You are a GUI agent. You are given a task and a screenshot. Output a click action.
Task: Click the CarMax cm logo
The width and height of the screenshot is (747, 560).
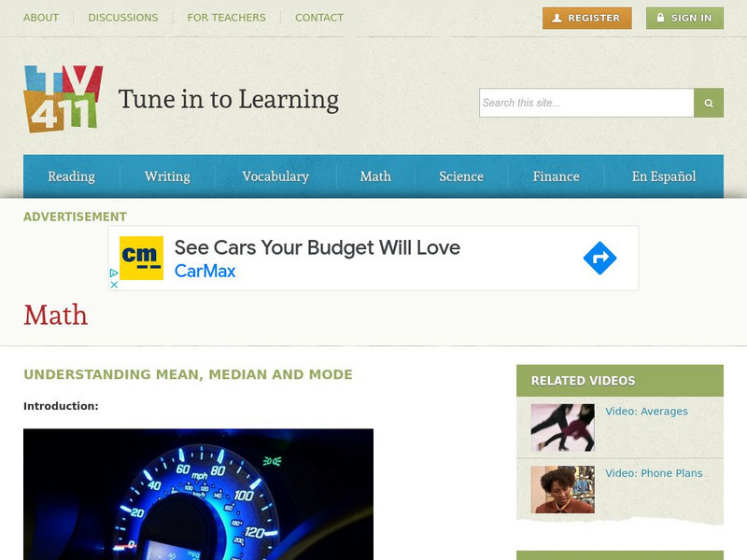142,259
